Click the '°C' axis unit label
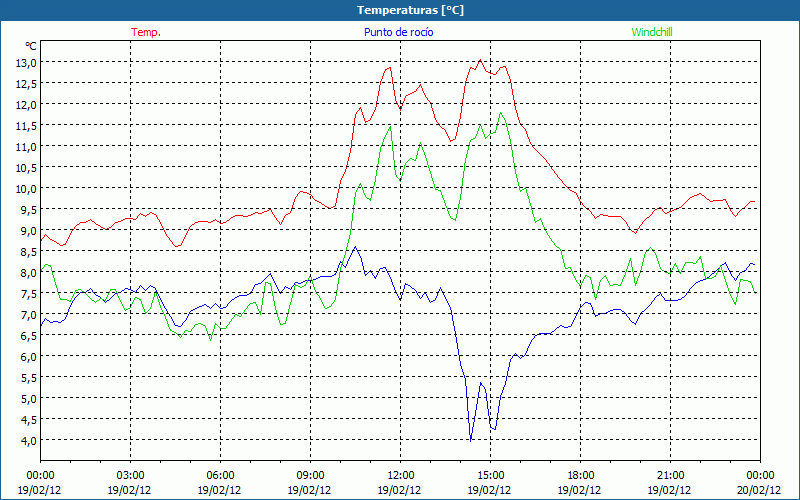 [x=31, y=46]
